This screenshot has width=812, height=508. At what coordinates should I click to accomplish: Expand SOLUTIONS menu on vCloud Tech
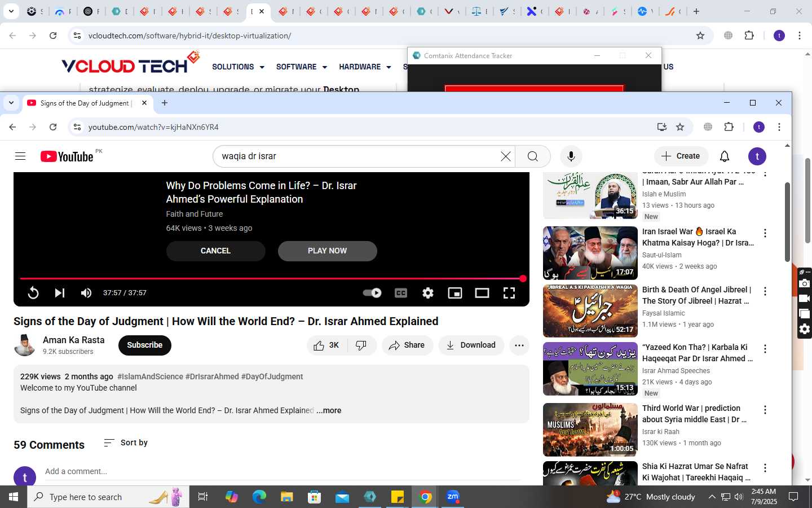pyautogui.click(x=238, y=67)
